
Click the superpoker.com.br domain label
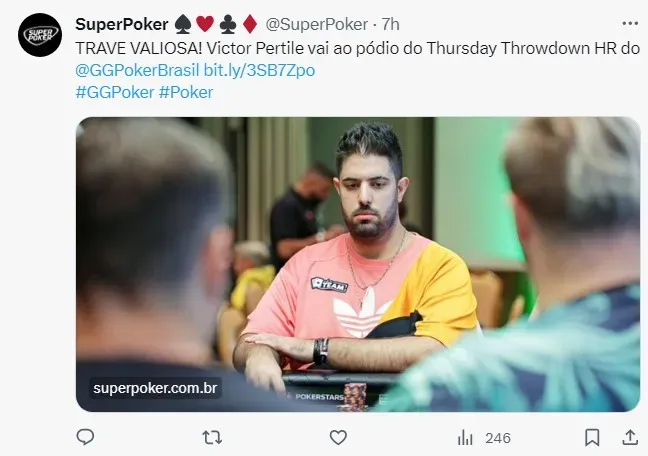point(155,388)
